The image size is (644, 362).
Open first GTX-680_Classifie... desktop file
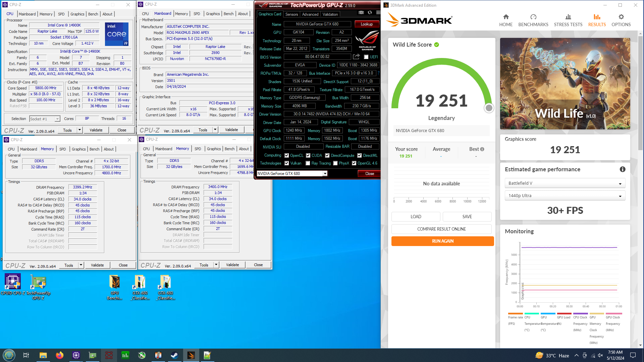pos(140,287)
